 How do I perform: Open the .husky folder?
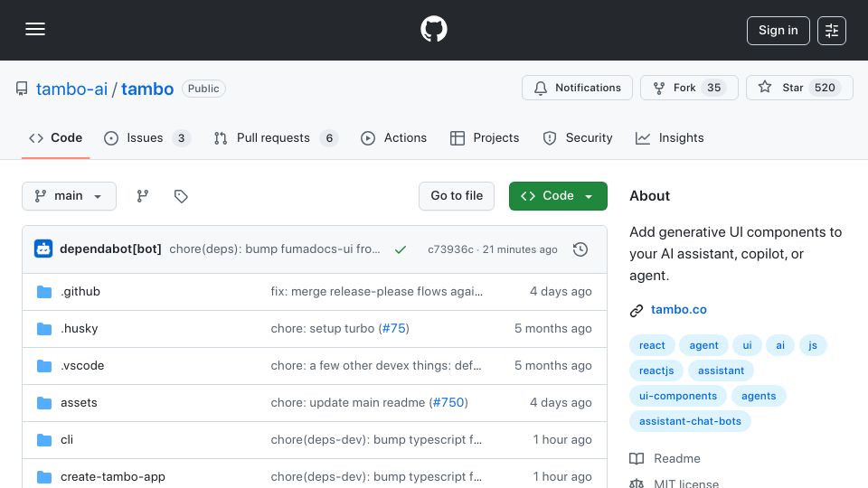click(x=80, y=329)
